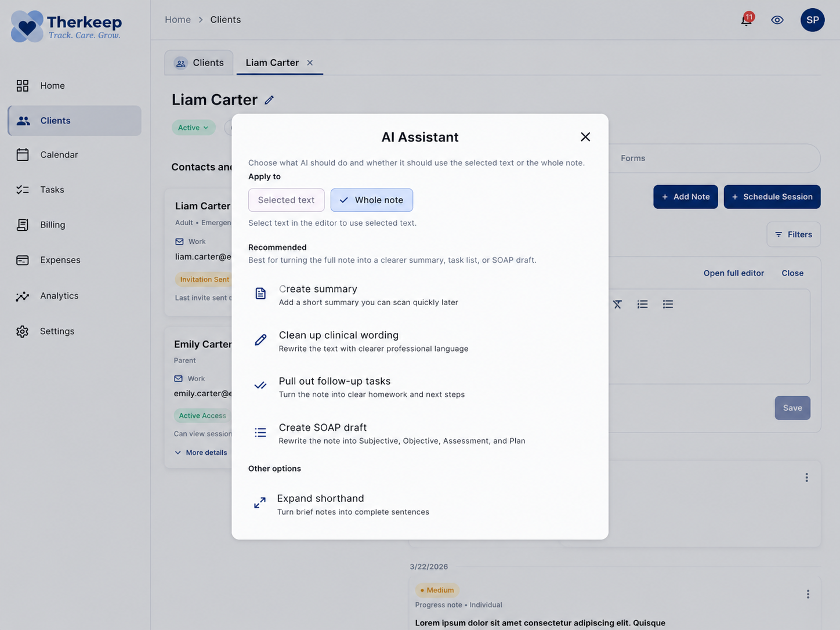Click the Home breadcrumb link

click(178, 18)
